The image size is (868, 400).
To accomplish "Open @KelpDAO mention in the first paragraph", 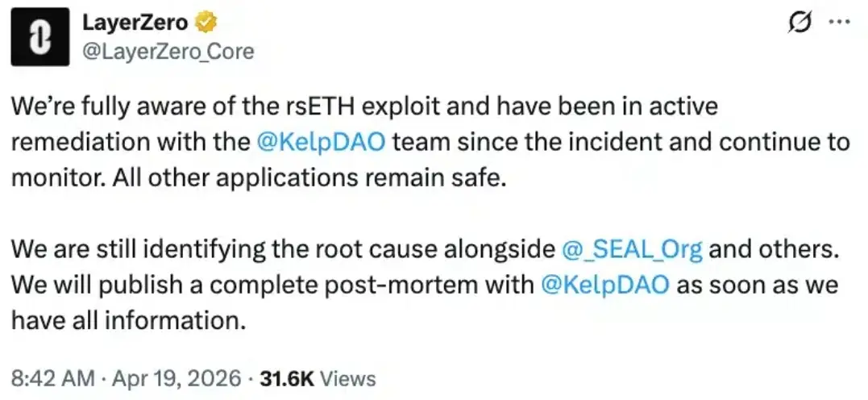I will tap(321, 143).
